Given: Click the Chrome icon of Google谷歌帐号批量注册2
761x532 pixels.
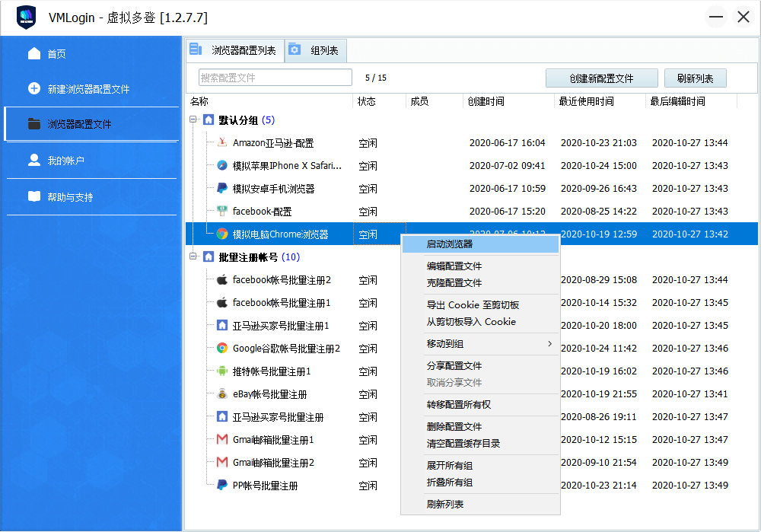Looking at the screenshot, I should tap(222, 348).
